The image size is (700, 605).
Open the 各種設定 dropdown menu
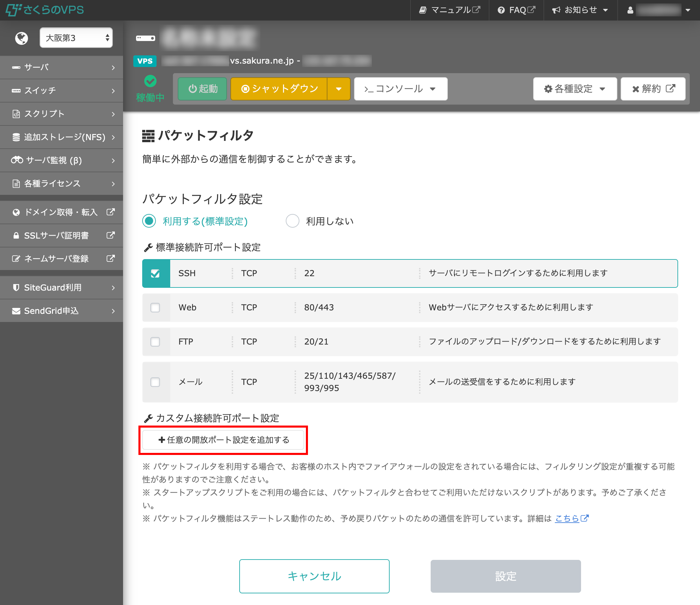(575, 89)
